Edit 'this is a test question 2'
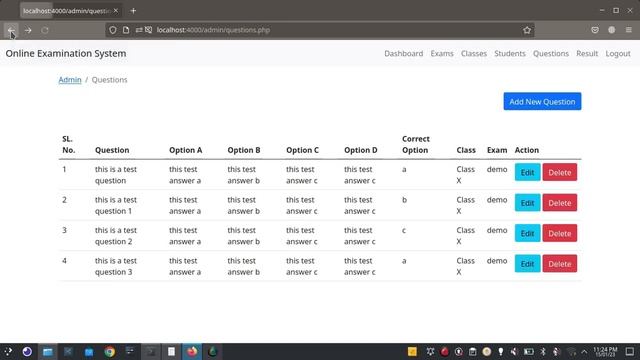Viewport: 640px width, 360px height. pos(527,233)
